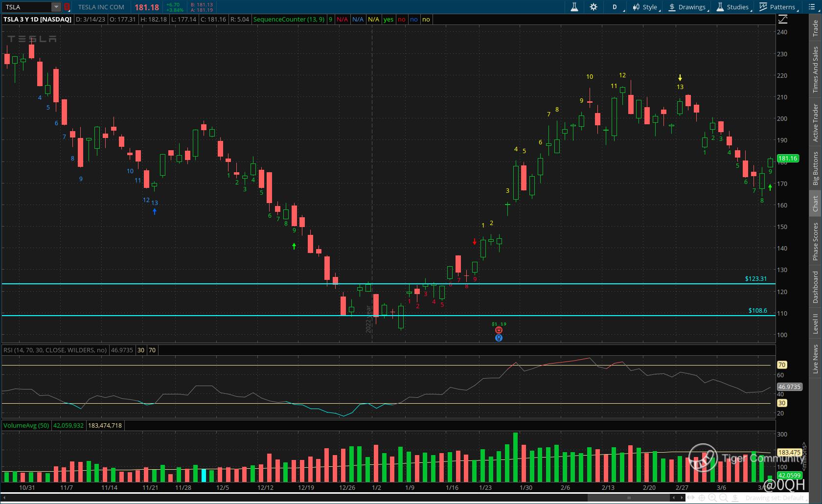Click the H: 182.18 high value
The image size is (822, 504).
[x=154, y=20]
